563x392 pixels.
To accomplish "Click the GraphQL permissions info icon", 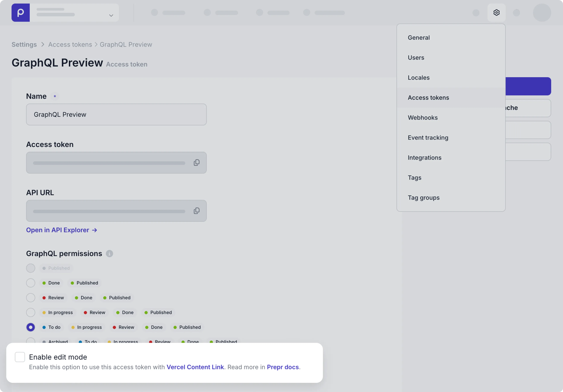I will pyautogui.click(x=109, y=254).
